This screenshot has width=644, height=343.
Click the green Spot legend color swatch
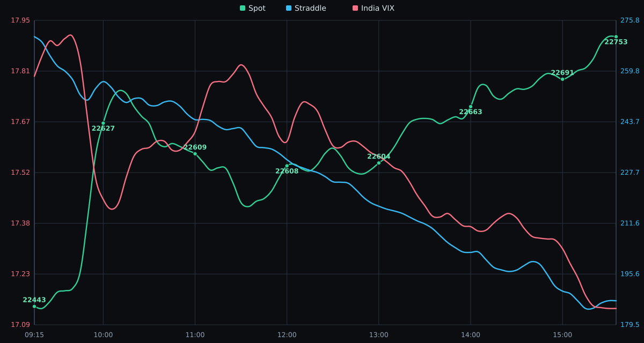[x=243, y=8]
